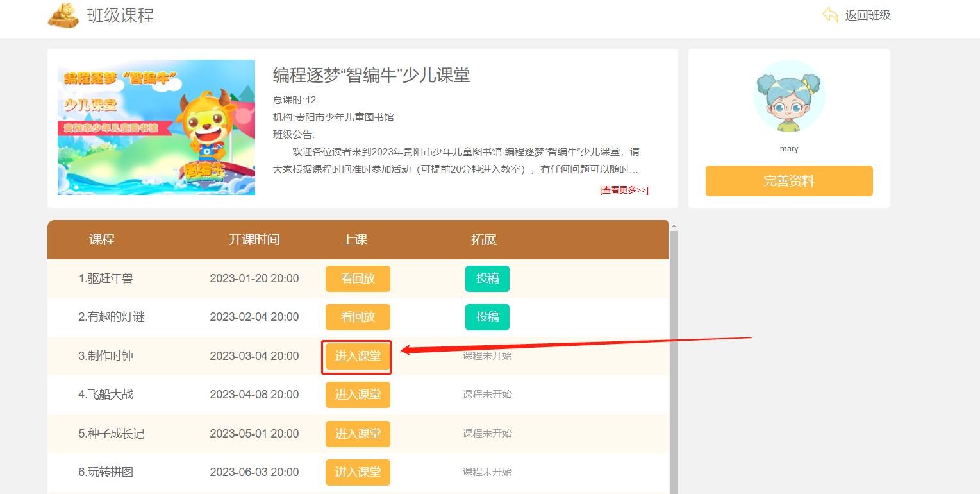
Task: Expand announcement via 查看更多 link
Action: (624, 190)
